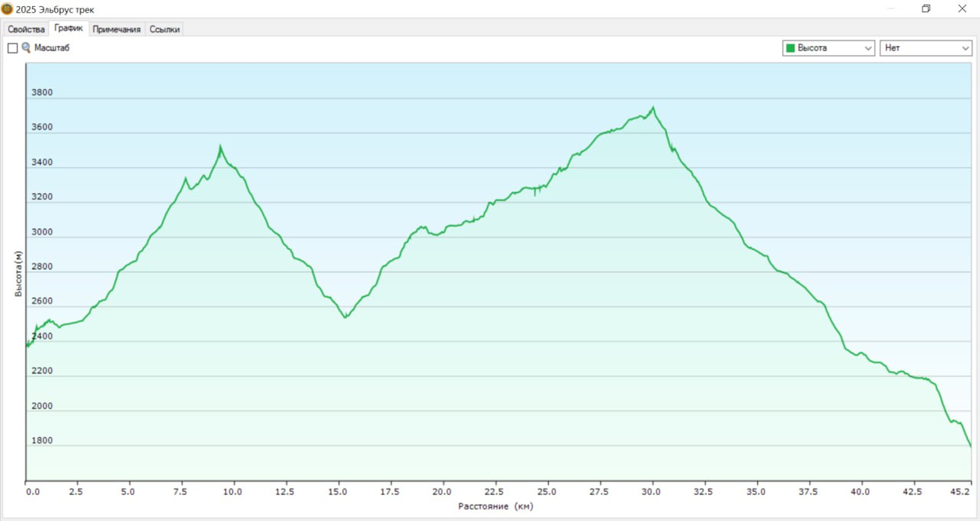
Task: Open the Примечания tab
Action: point(116,29)
